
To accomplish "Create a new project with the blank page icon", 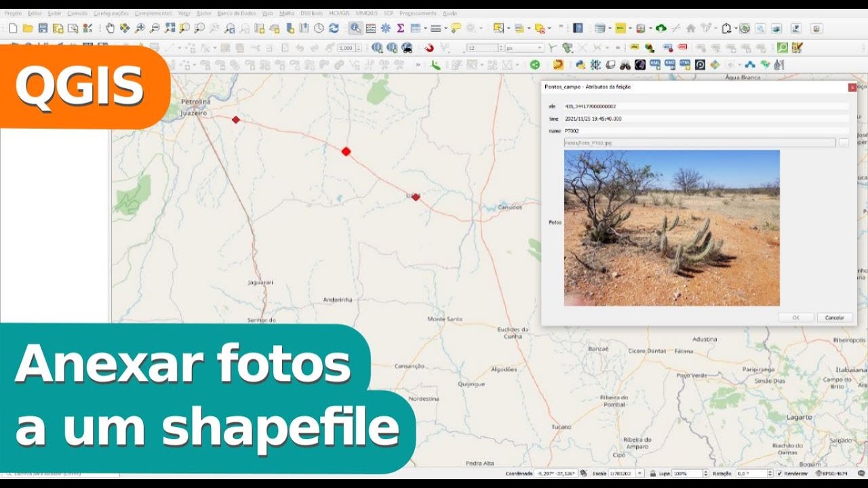I will (x=13, y=28).
